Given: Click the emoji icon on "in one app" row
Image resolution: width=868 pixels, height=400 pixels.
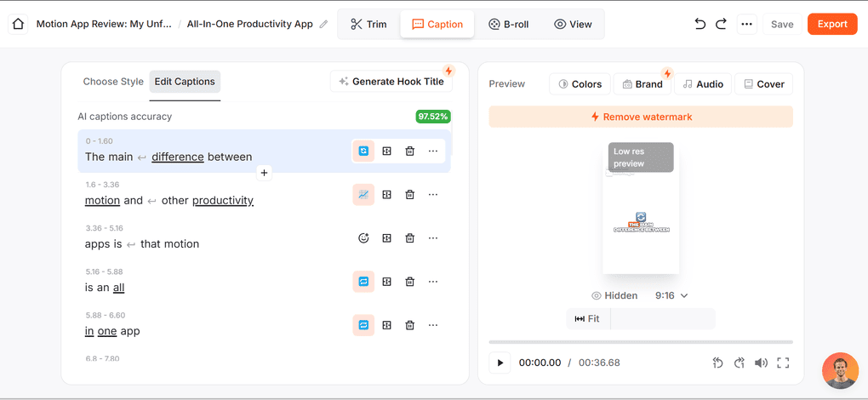Looking at the screenshot, I should click(363, 325).
